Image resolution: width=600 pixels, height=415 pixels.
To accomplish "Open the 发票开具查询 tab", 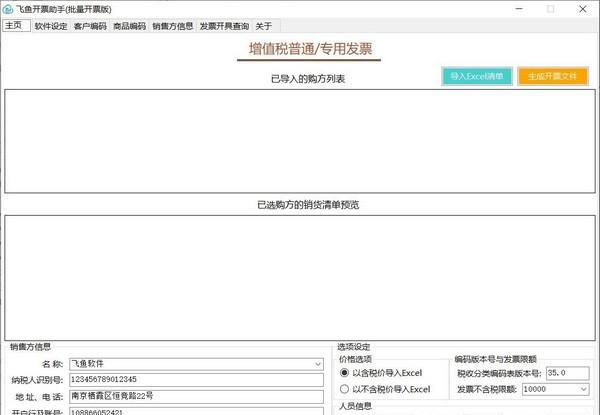I will point(224,26).
